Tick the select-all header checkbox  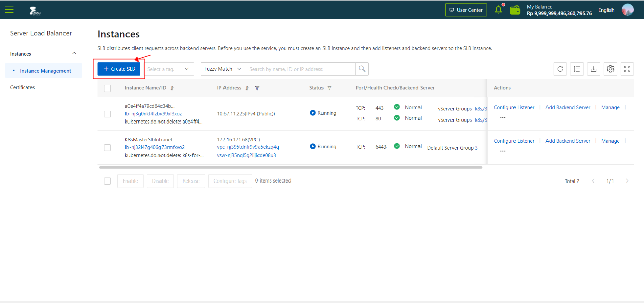pos(107,88)
